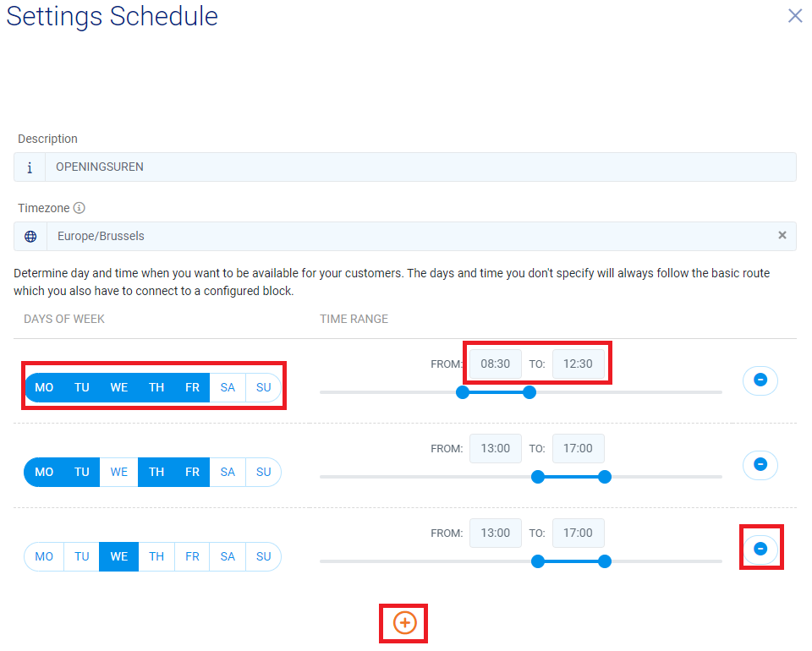Open the TO 12:30 time field
Screen dimensions: 812x651
tap(578, 364)
